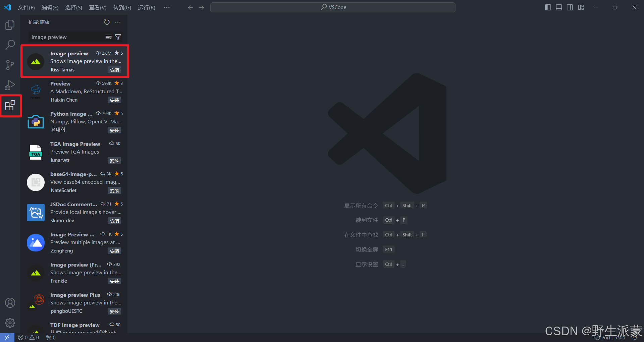Click the Port : 5500 status item
Viewport: 644px width, 342px height.
point(610,338)
